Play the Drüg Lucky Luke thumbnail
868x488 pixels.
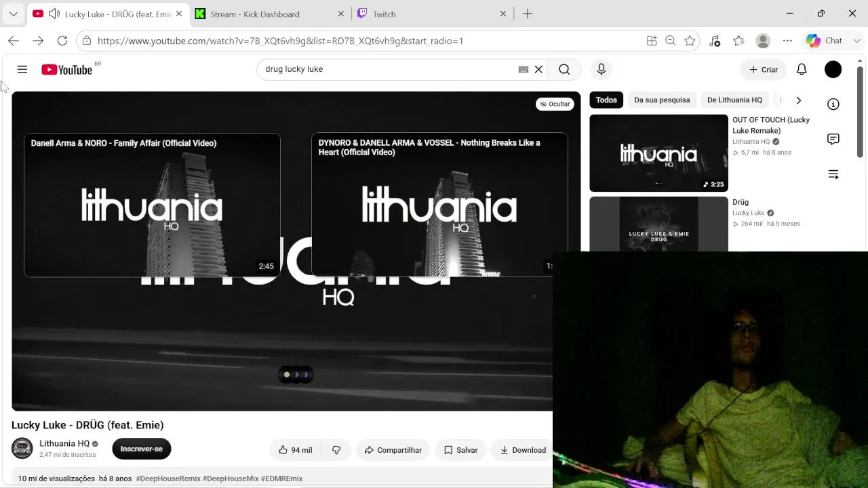(x=658, y=224)
